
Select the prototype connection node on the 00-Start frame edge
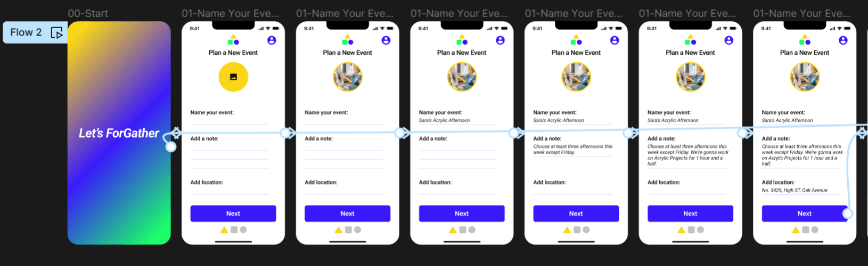170,146
